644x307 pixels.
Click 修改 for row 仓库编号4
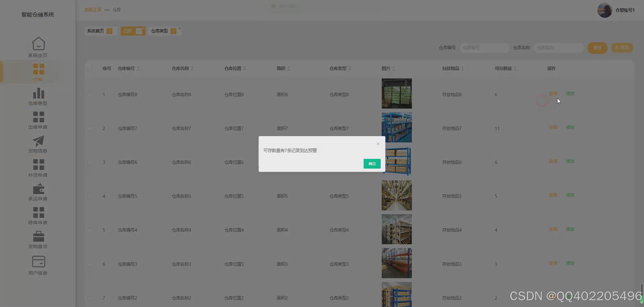570,229
